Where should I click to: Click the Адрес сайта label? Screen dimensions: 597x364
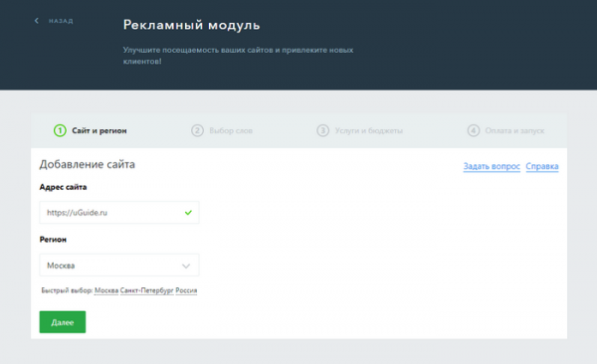64,187
